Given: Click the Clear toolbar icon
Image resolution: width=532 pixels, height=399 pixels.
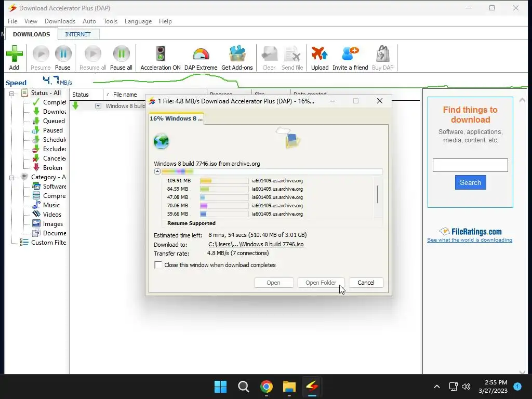Looking at the screenshot, I should 269,54.
